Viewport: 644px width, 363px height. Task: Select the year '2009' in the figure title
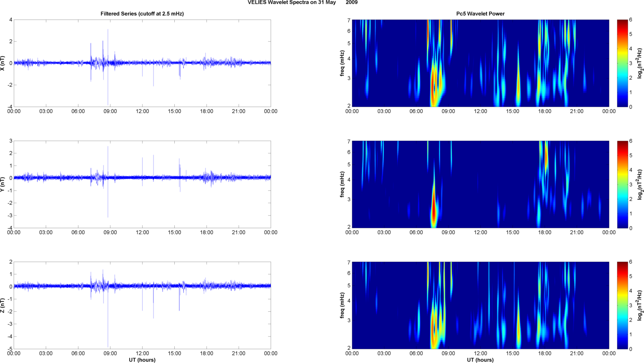click(x=352, y=3)
